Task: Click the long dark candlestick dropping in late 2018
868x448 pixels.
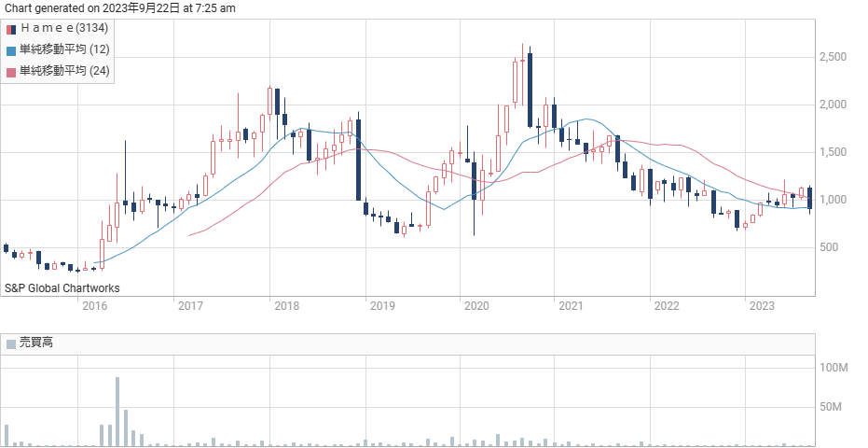Action: point(358,160)
